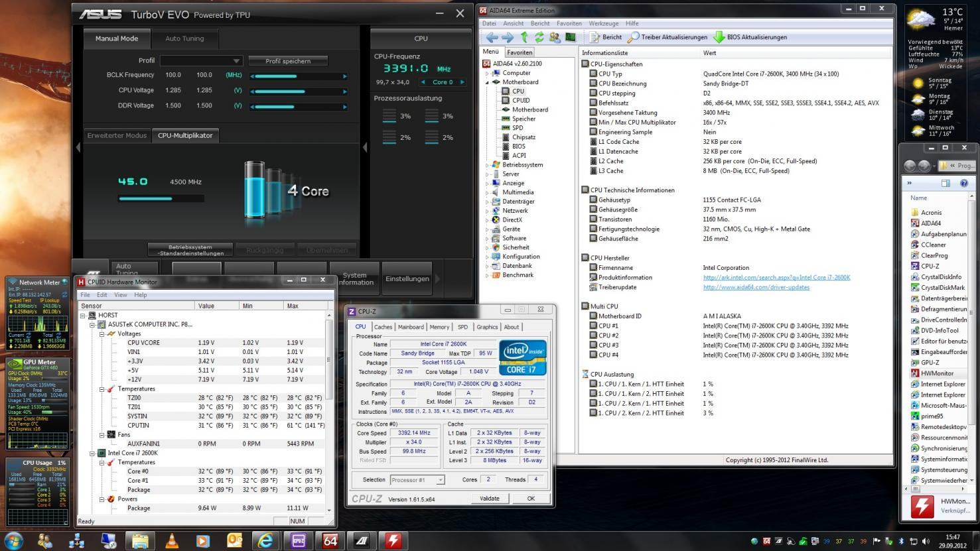Open the Mainboard tab in CPU-Z
Viewport: 980px width, 551px height.
point(411,327)
